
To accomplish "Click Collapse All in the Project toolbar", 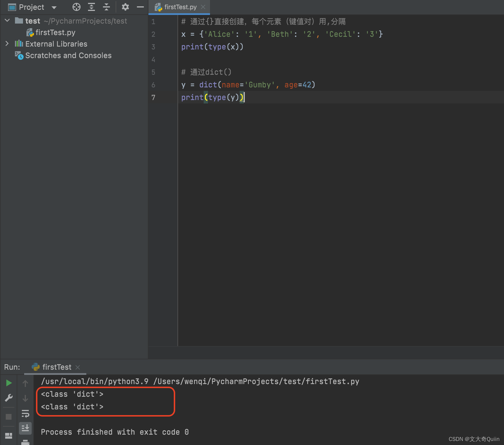I will [106, 7].
